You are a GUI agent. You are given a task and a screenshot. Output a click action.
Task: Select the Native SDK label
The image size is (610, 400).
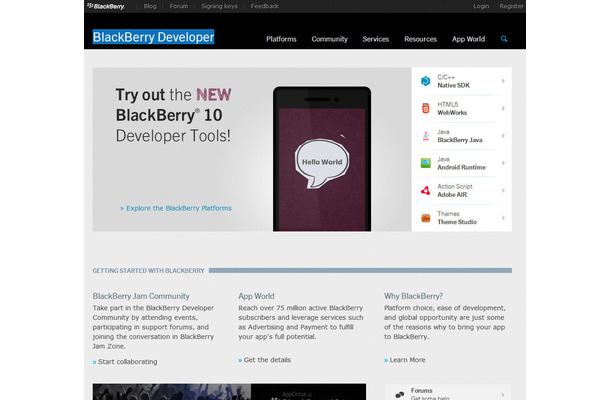453,85
